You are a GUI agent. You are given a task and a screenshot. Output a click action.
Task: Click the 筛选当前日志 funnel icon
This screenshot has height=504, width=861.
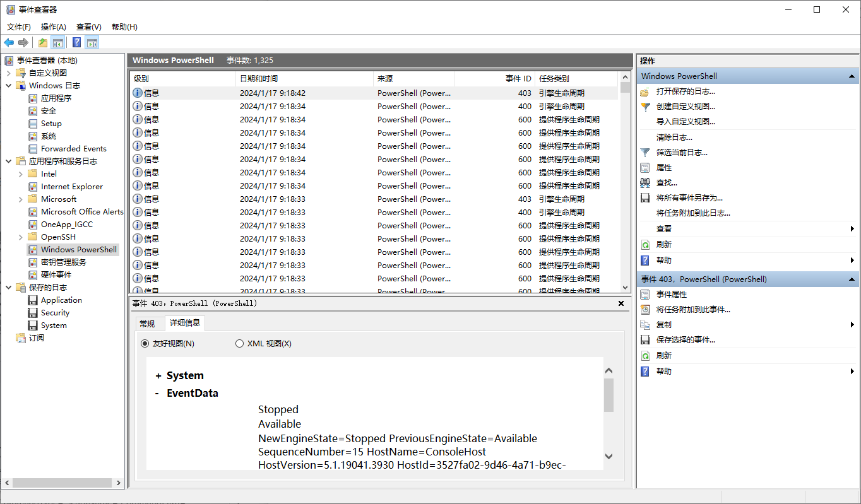tap(645, 152)
